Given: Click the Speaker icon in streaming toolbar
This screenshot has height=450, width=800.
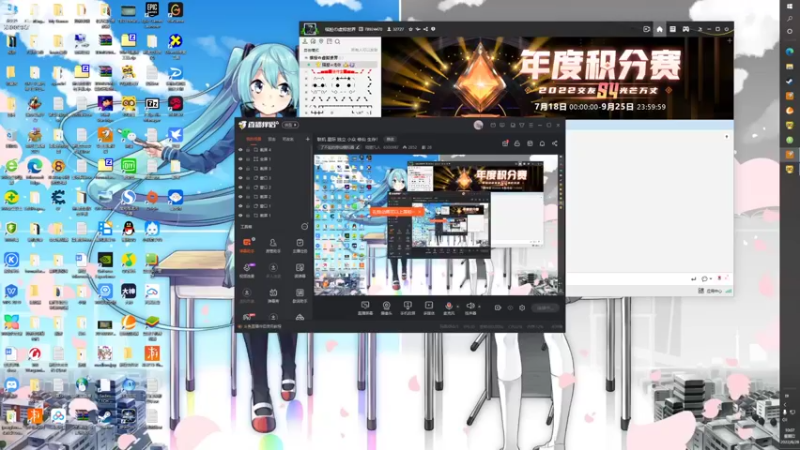Looking at the screenshot, I should pyautogui.click(x=470, y=308).
